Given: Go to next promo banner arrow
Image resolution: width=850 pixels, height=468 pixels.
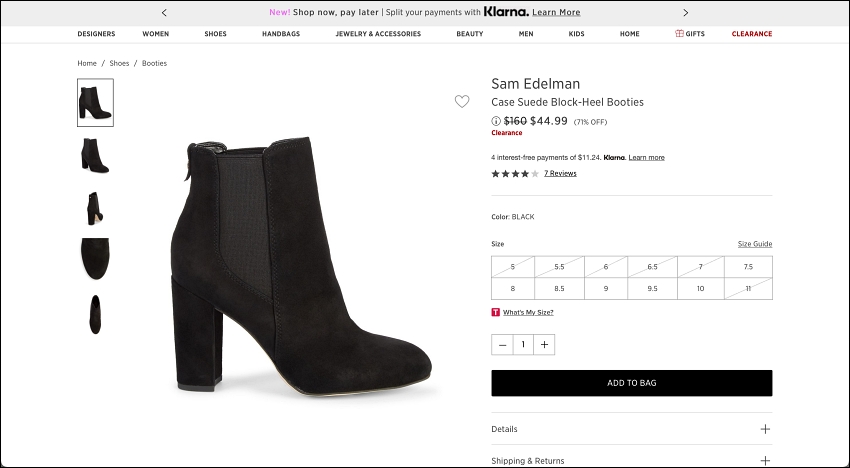Looking at the screenshot, I should (x=685, y=12).
